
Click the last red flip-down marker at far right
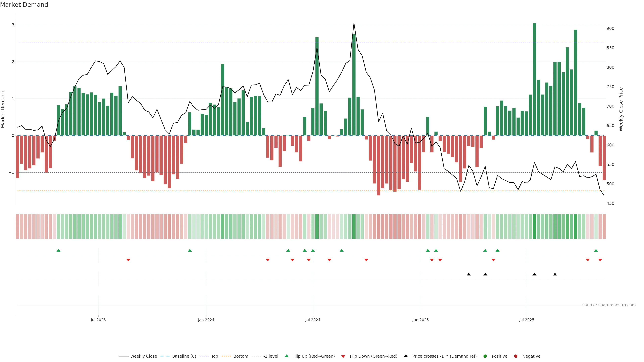tap(600, 260)
